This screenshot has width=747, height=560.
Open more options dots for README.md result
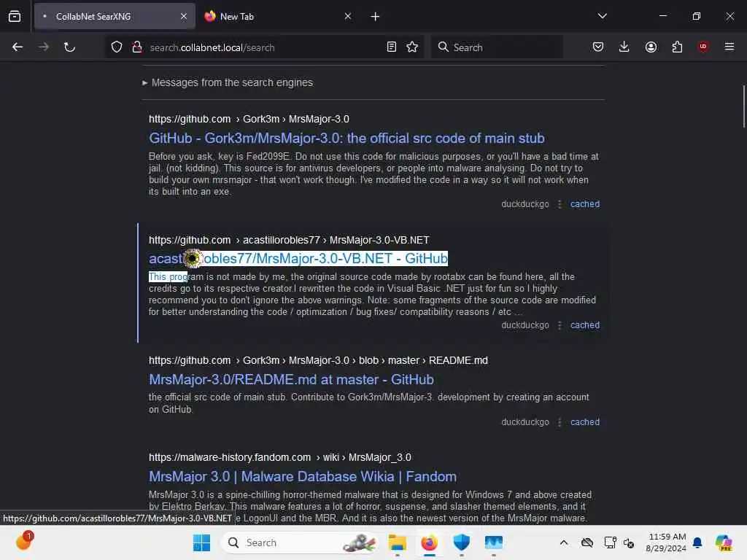tap(560, 422)
